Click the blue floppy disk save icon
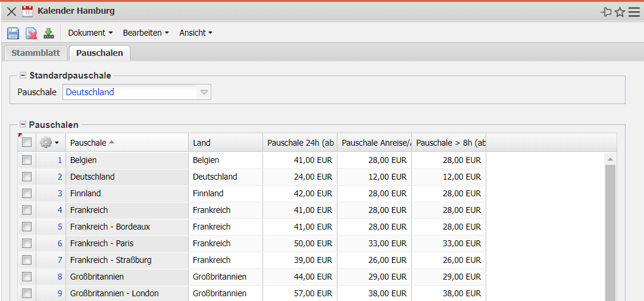This screenshot has width=644, height=301. point(13,33)
